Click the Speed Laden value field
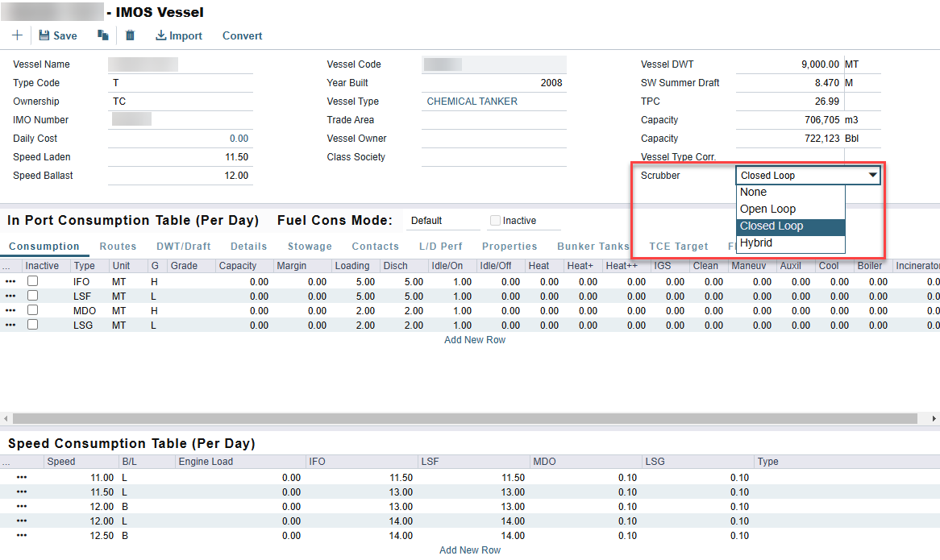This screenshot has width=940, height=560. [x=180, y=157]
